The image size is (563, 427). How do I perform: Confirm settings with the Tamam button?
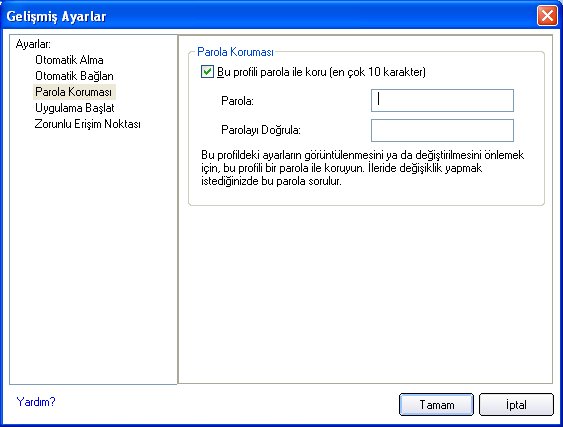437,405
